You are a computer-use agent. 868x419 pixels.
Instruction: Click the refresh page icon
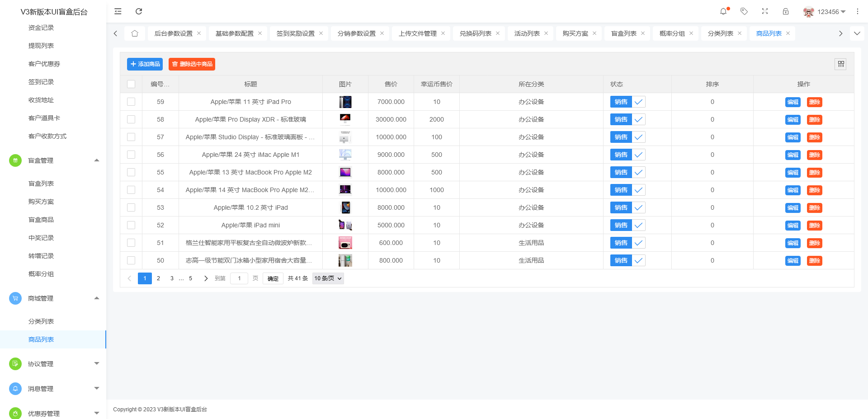139,11
